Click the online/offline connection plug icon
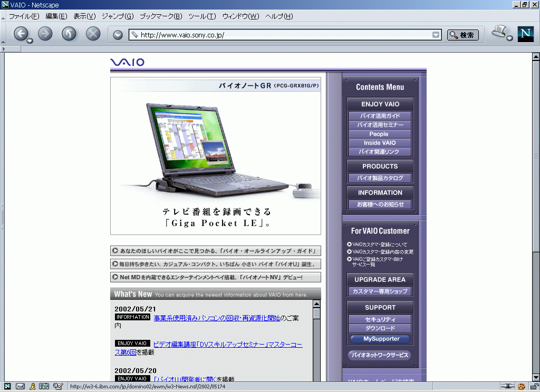Screen dimensions: 540x392 (508, 387)
